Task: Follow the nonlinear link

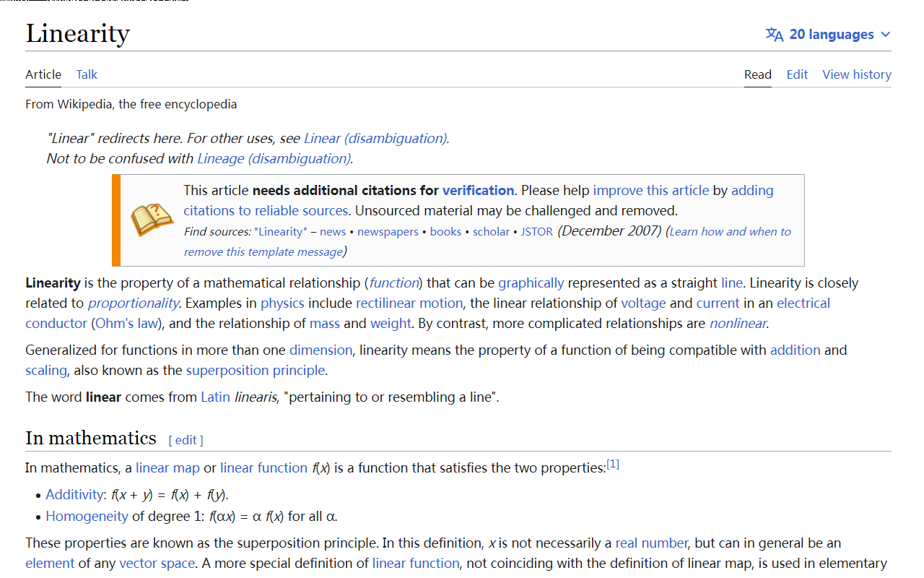Action: [x=738, y=323]
